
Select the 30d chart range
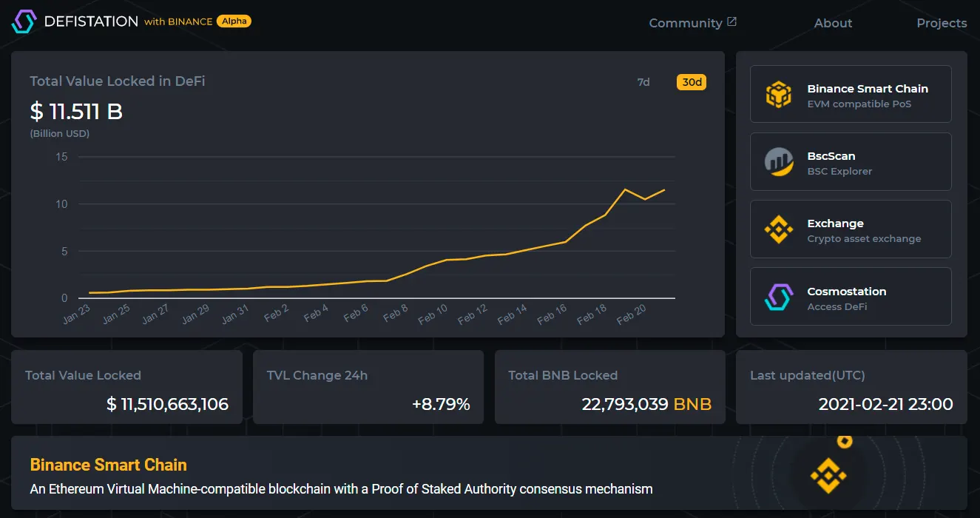(692, 82)
